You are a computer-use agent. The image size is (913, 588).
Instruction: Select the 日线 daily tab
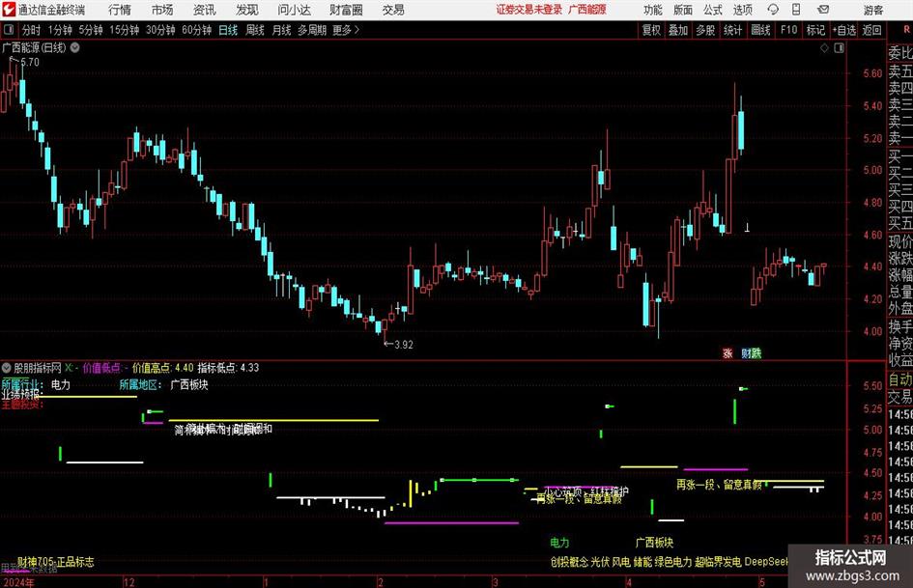click(228, 30)
